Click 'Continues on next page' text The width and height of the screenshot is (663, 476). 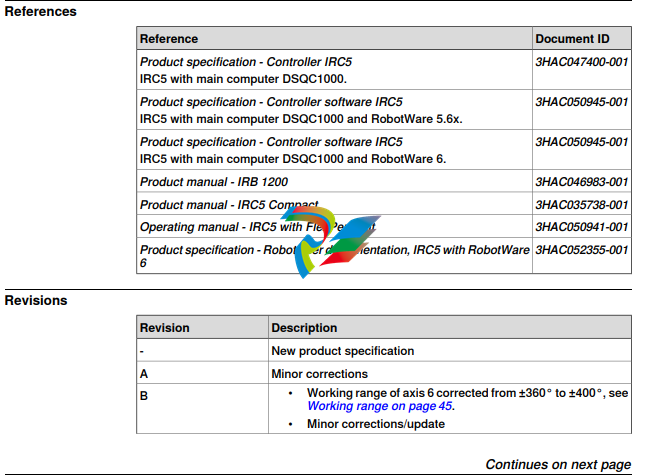(558, 465)
